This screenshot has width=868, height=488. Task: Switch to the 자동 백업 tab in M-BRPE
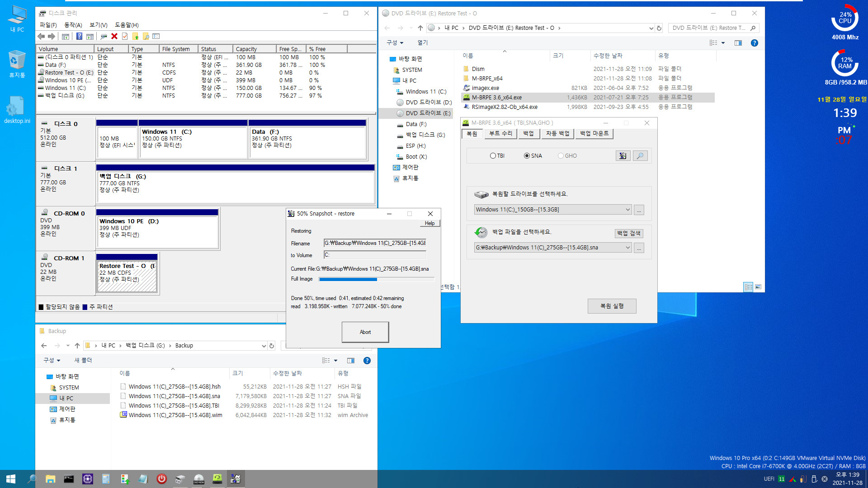coord(557,134)
